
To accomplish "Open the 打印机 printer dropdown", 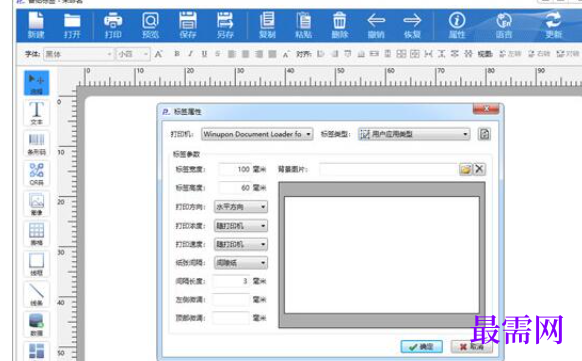I will coord(257,134).
